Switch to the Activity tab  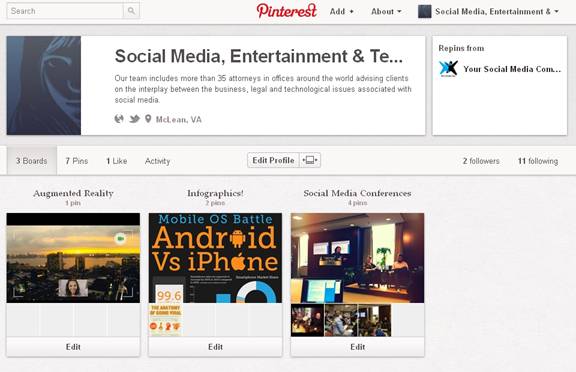tap(157, 161)
